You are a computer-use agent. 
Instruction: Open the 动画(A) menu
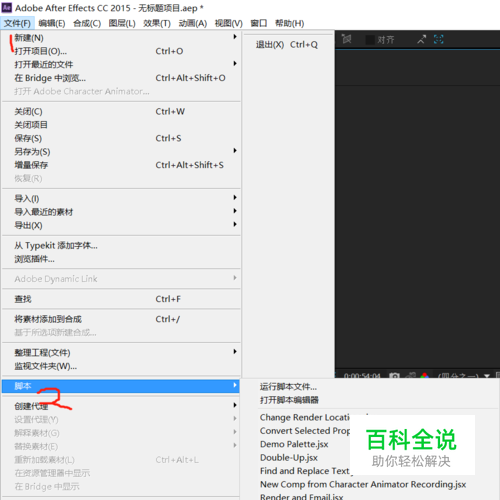(193, 23)
